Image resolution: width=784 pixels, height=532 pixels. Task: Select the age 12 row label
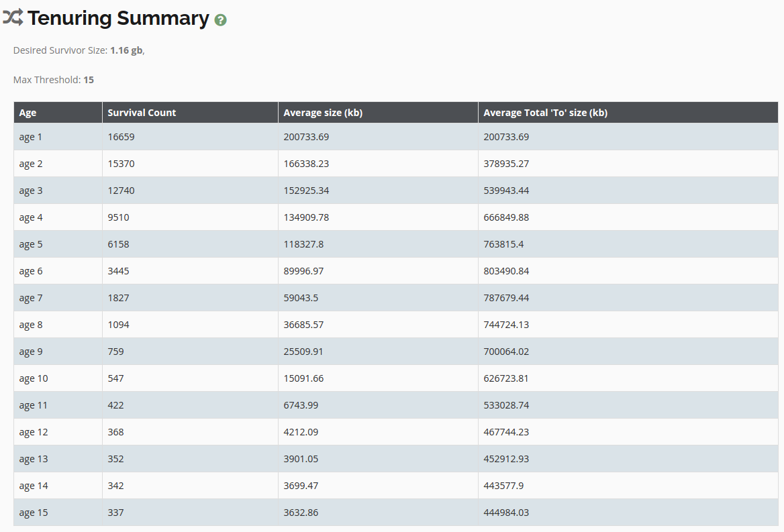pyautogui.click(x=34, y=433)
